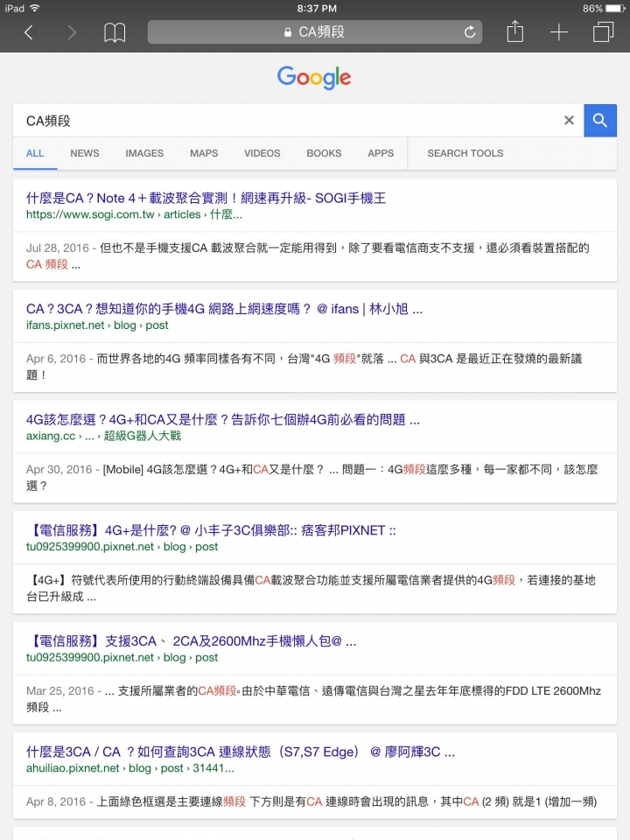Tap the Safari forward arrow
The image size is (630, 840).
point(72,32)
